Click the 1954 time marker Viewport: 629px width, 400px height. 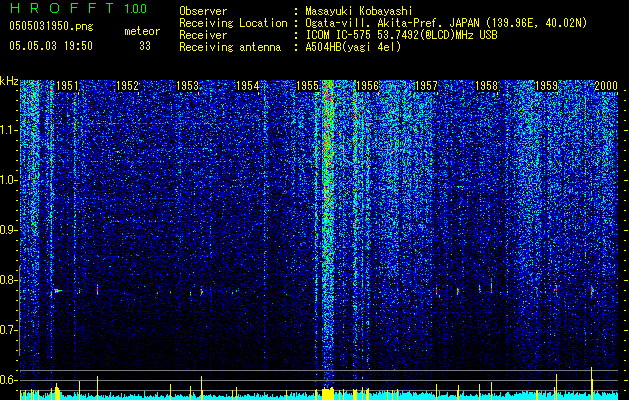(248, 86)
